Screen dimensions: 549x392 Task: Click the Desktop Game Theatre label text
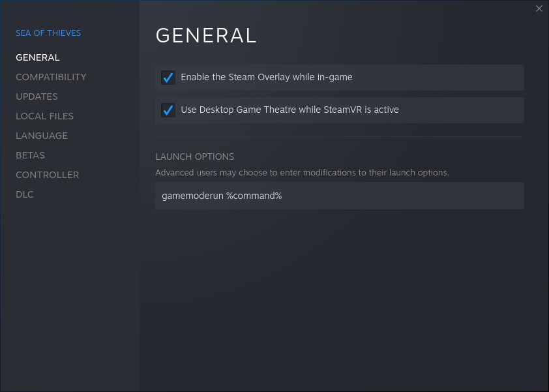289,110
